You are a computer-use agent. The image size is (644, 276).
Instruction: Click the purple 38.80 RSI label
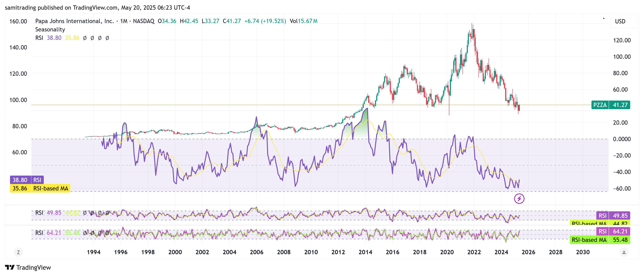tap(27, 180)
